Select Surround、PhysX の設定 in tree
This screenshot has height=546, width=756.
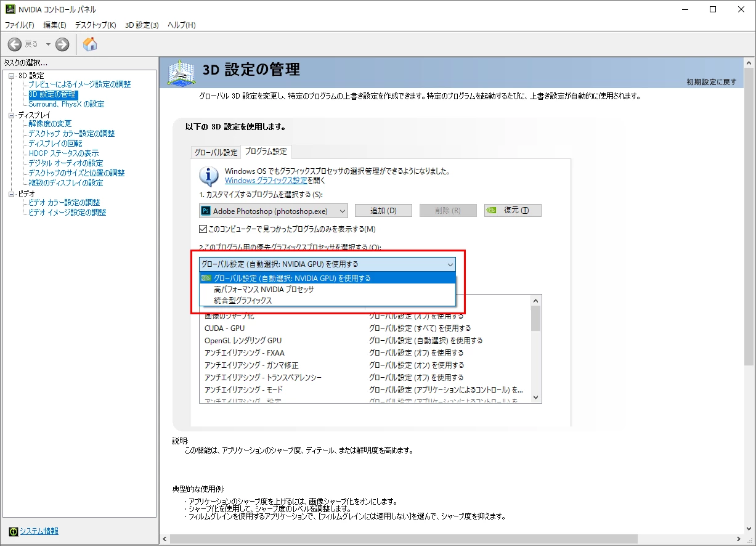click(x=67, y=104)
